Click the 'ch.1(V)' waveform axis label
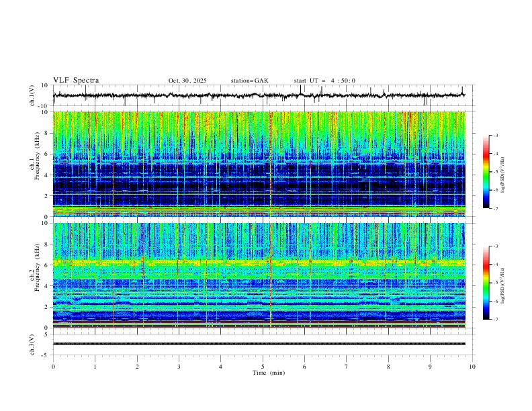Screen dimensions: 532x411 (32, 95)
